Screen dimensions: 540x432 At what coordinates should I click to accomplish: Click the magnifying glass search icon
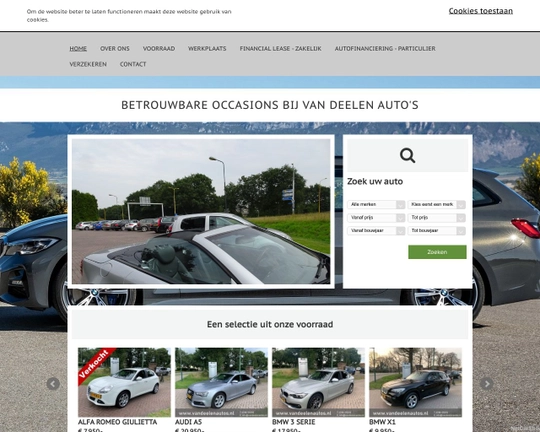(407, 156)
